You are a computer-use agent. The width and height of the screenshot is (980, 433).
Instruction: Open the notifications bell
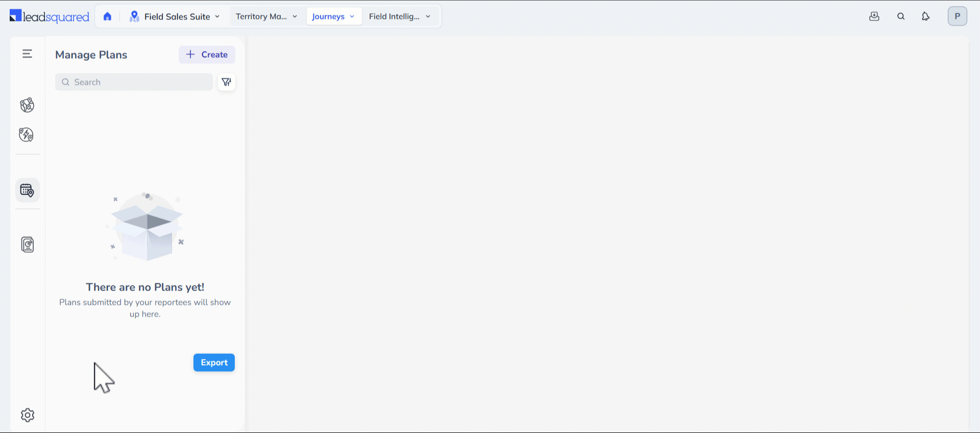[x=925, y=16]
